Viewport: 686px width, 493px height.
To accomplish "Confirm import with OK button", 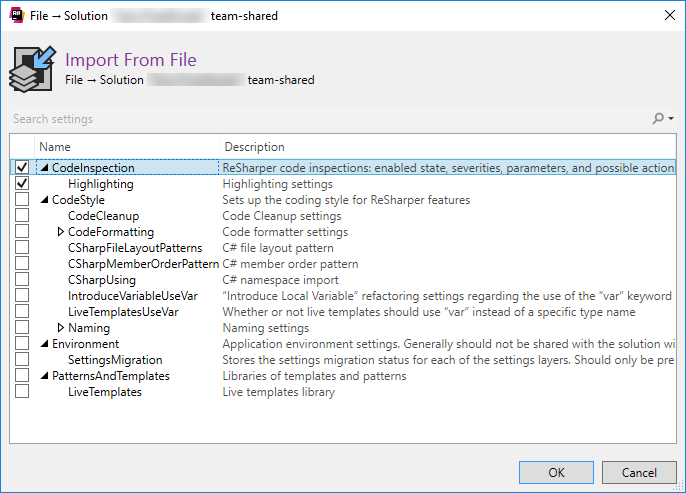I will tap(556, 472).
